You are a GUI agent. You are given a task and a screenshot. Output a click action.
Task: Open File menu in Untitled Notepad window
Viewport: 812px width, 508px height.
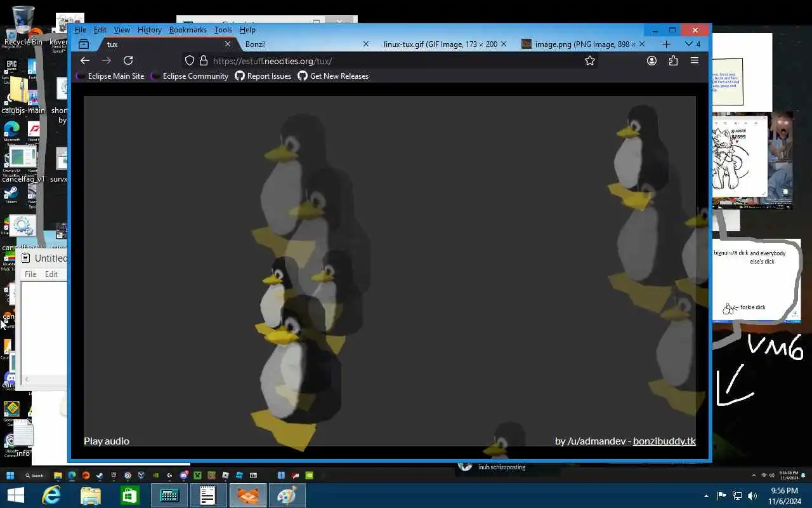(30, 274)
